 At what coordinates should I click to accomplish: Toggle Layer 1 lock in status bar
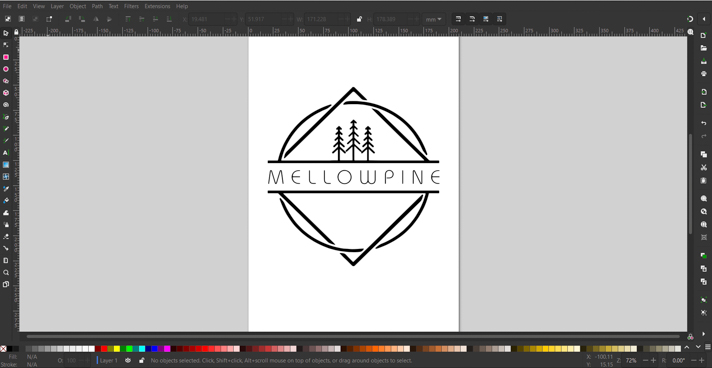tap(141, 360)
